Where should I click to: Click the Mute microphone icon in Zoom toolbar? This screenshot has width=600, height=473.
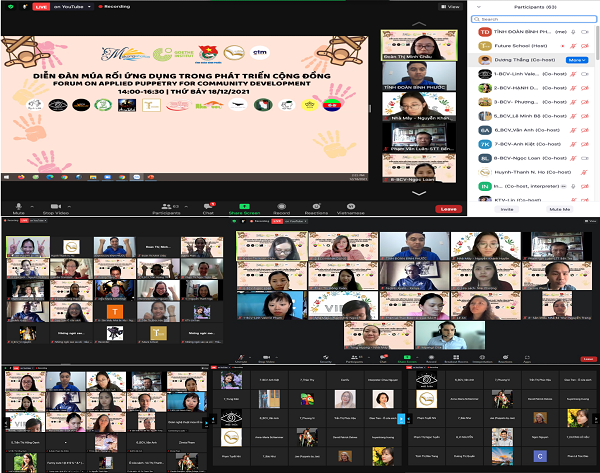(x=19, y=207)
